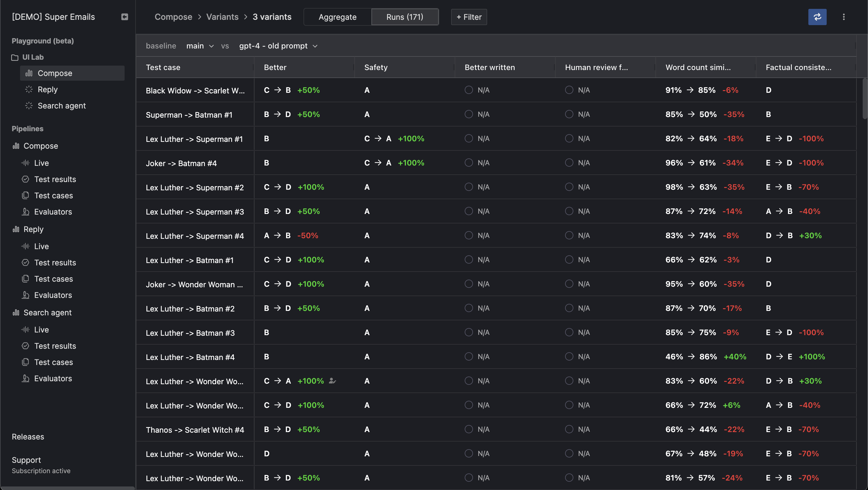Image resolution: width=868 pixels, height=490 pixels.
Task: Select Human review radio for Lex Luther -> Superman #4
Action: (x=569, y=235)
